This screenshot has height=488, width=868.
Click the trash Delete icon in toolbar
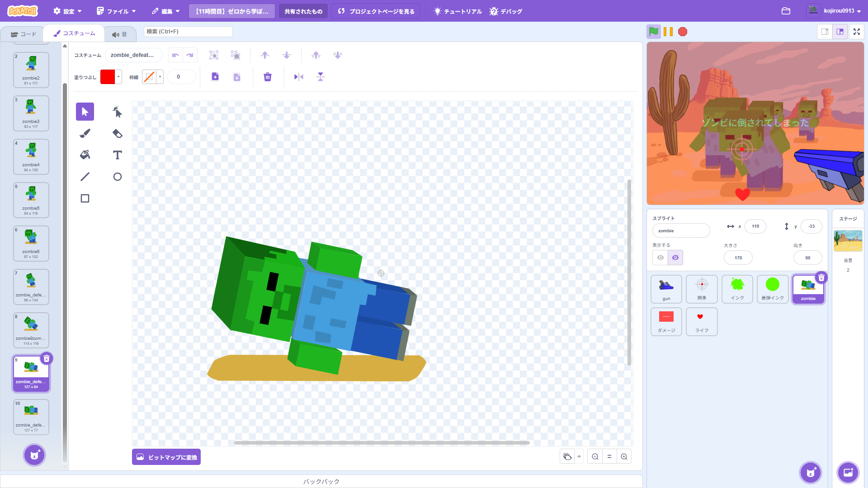point(268,77)
